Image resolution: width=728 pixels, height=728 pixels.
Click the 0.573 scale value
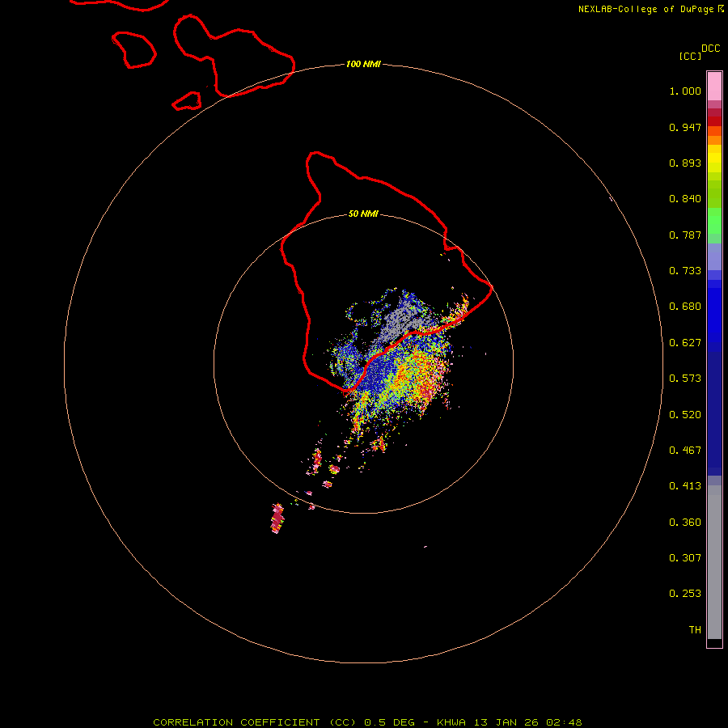[685, 379]
